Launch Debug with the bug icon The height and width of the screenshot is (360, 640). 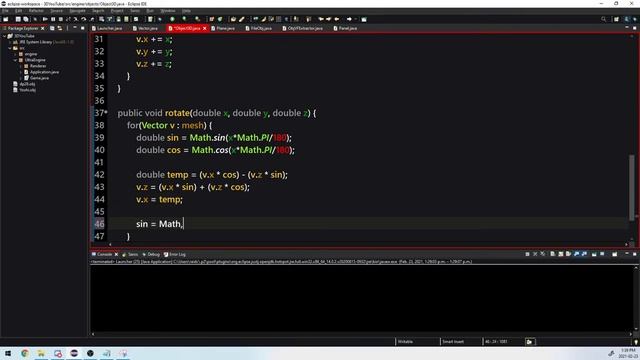coord(160,19)
